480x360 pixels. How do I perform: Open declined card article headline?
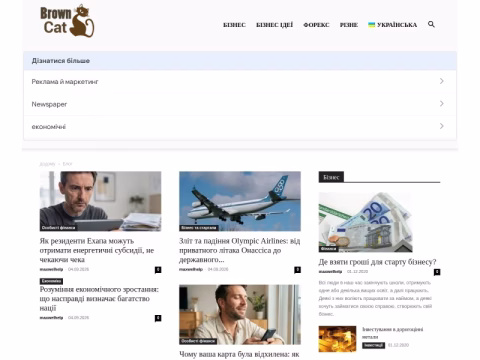click(239, 354)
